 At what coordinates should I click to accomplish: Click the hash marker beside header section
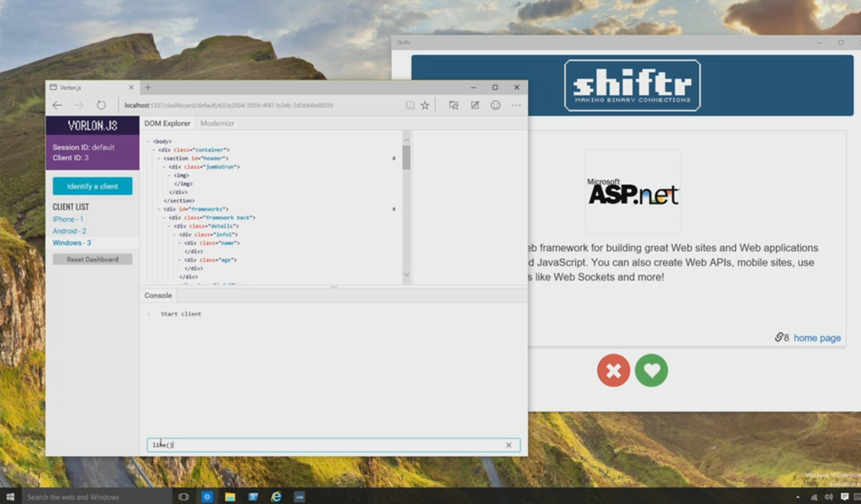[x=394, y=159]
